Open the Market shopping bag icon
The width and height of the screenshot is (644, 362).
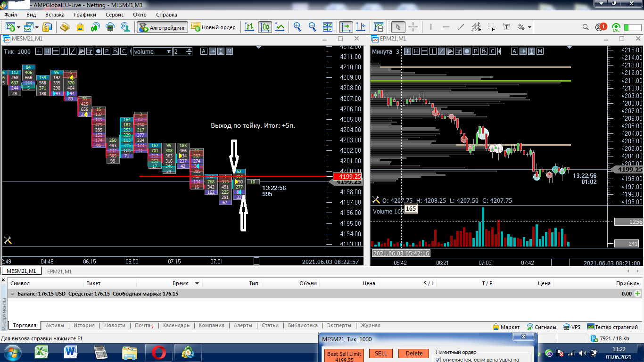point(80,27)
